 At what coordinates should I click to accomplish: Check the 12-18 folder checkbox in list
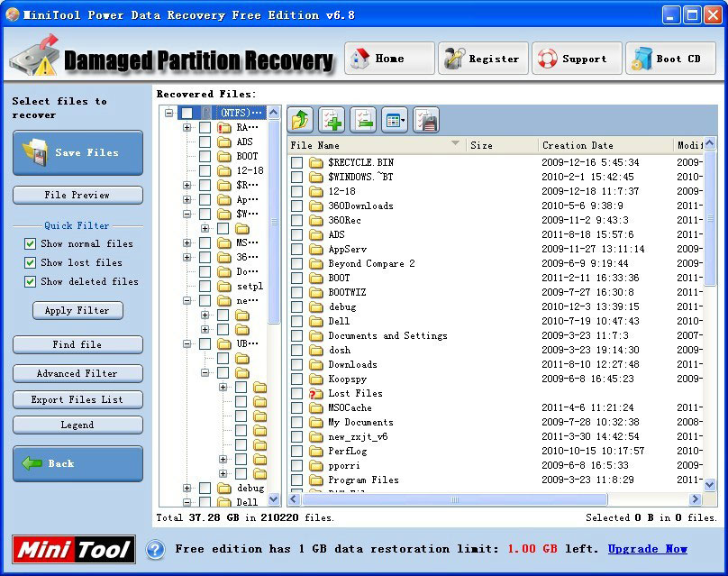click(x=297, y=191)
